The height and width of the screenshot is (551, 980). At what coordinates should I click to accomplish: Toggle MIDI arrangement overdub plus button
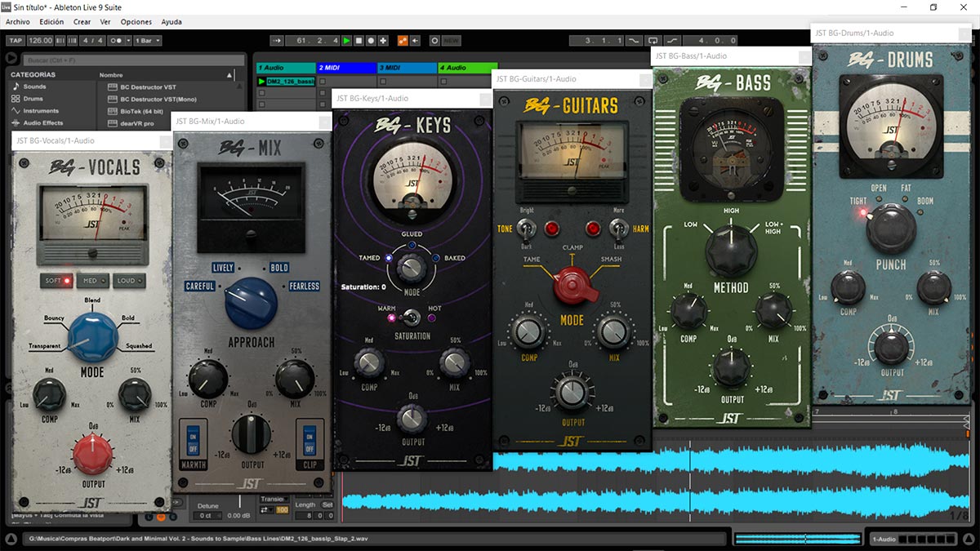tap(383, 40)
